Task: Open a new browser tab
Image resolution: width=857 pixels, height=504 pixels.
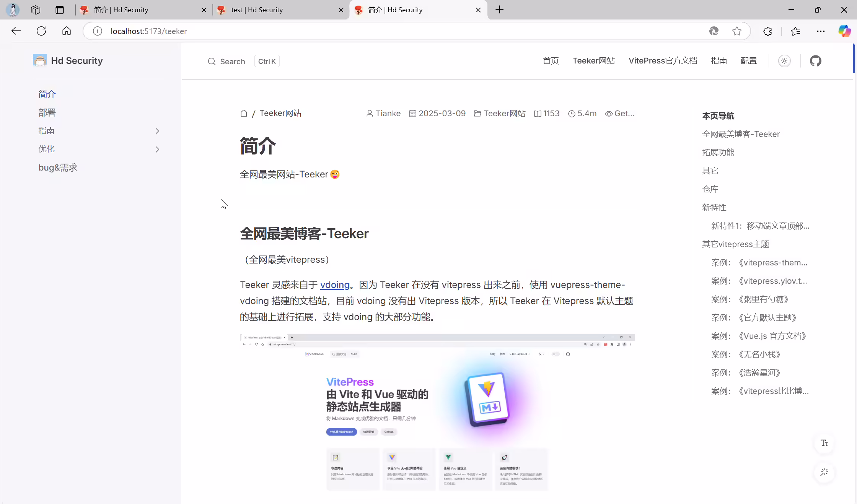Action: 500,10
